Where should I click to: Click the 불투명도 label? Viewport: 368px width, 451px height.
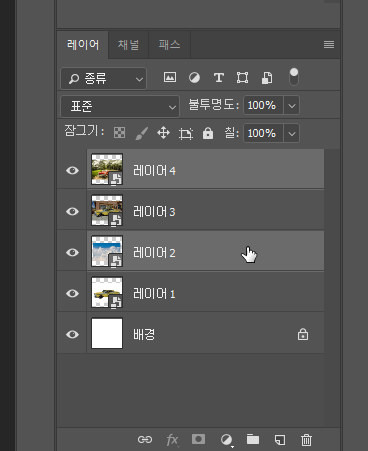214,105
